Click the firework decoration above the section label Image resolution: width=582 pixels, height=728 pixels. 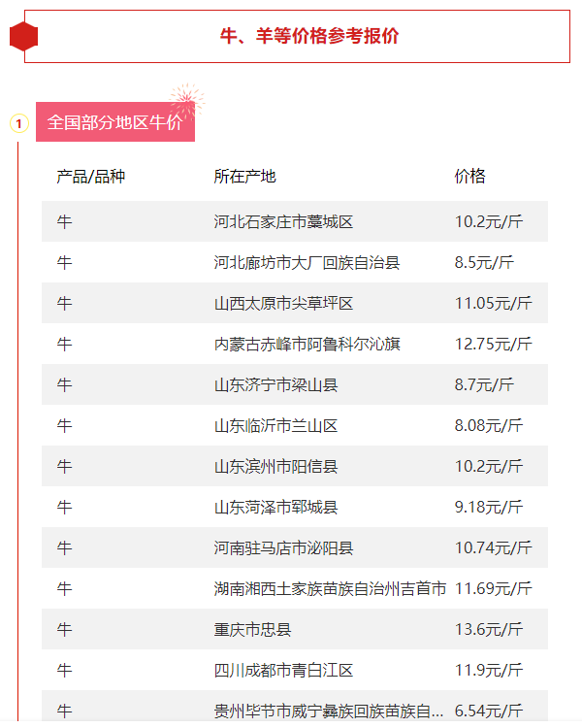click(x=186, y=98)
